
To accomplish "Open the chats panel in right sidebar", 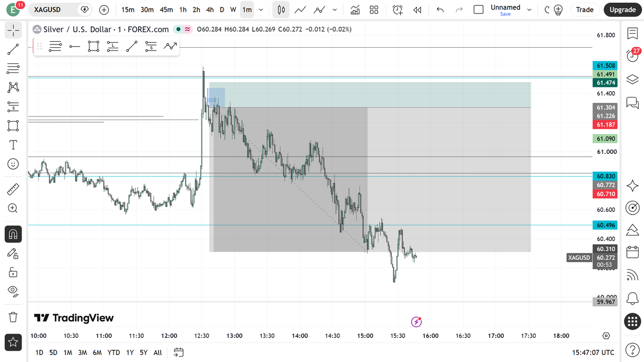I will (x=633, y=102).
